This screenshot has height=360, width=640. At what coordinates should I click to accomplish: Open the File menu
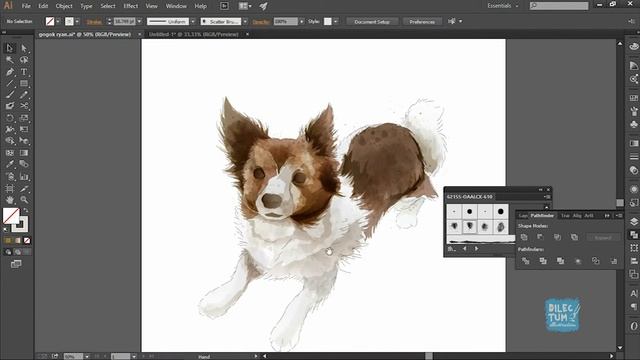(26, 6)
